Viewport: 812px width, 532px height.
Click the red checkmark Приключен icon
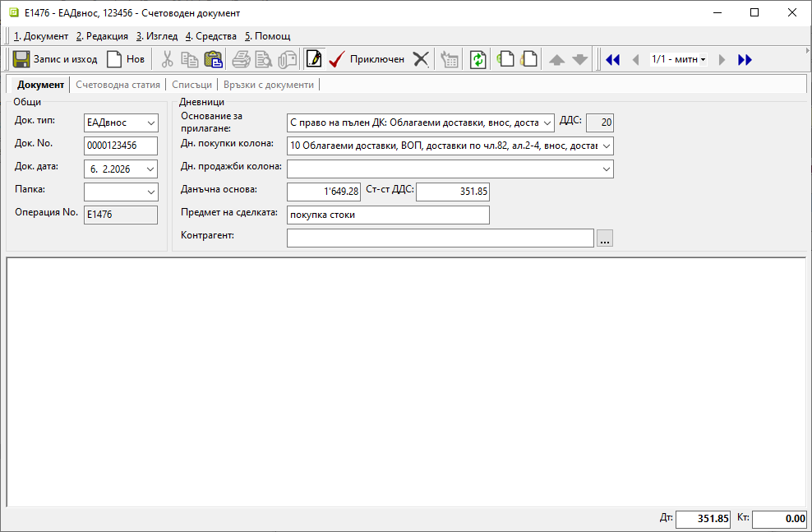[336, 59]
